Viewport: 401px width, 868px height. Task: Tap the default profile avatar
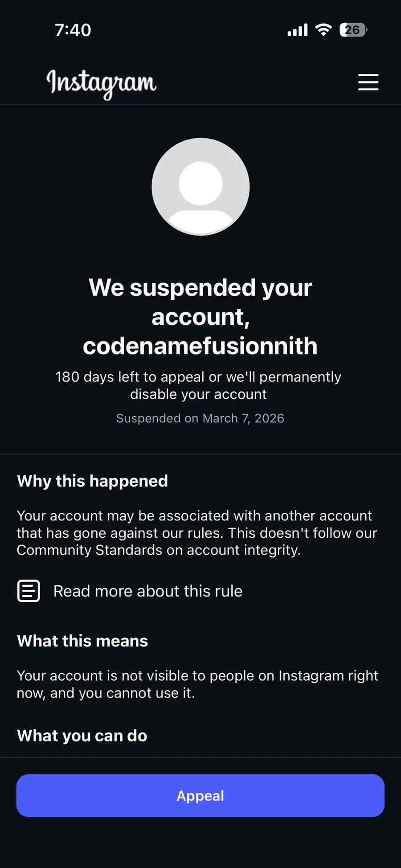point(200,187)
